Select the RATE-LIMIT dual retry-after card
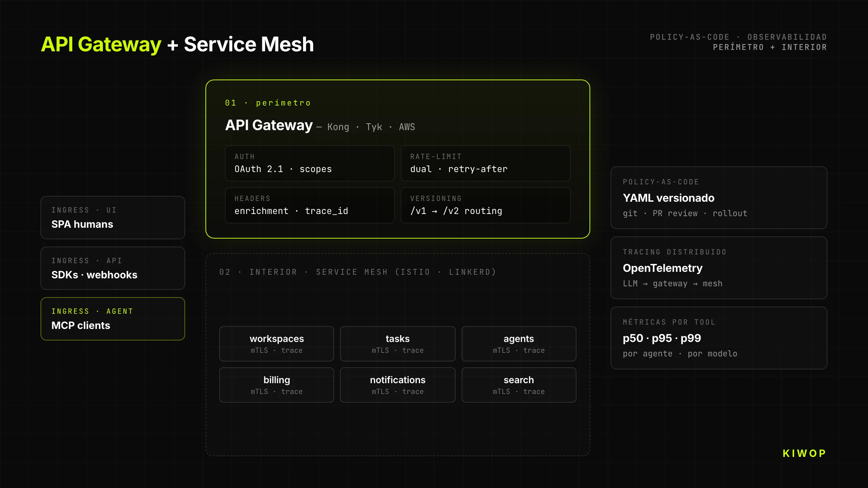Viewport: 868px width, 488px height. click(485, 163)
